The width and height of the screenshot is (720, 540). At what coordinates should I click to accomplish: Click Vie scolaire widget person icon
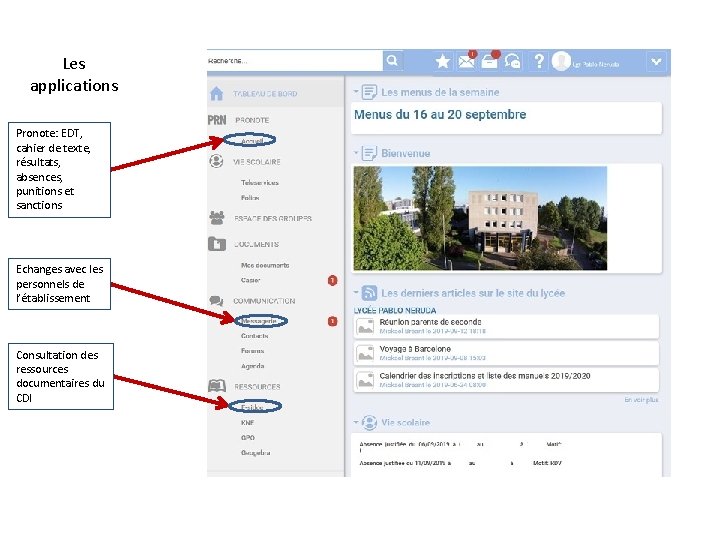tap(369, 422)
